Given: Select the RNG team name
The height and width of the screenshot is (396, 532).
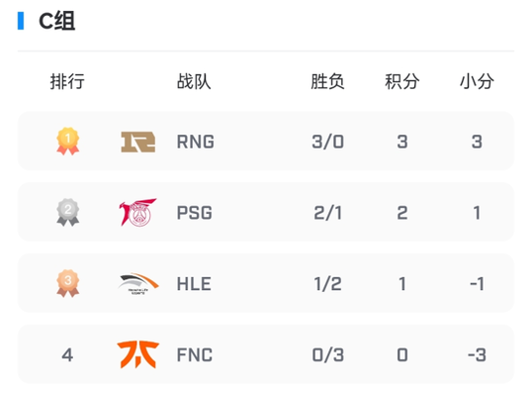Looking at the screenshot, I should pyautogui.click(x=196, y=142).
